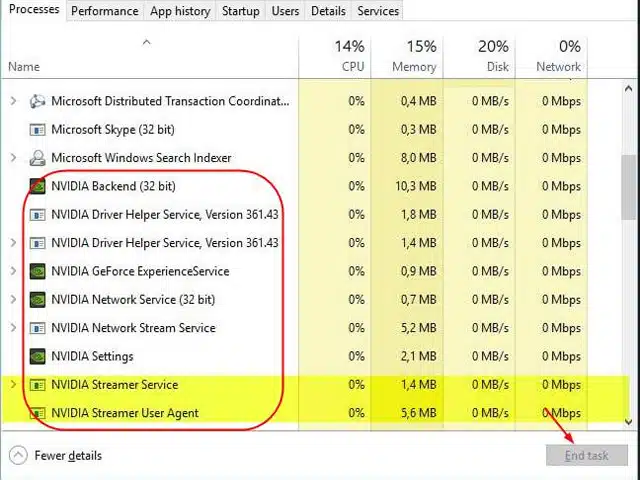This screenshot has width=640, height=480.
Task: Expand the NVIDIA Network Service (32 bit) row
Action: (13, 299)
